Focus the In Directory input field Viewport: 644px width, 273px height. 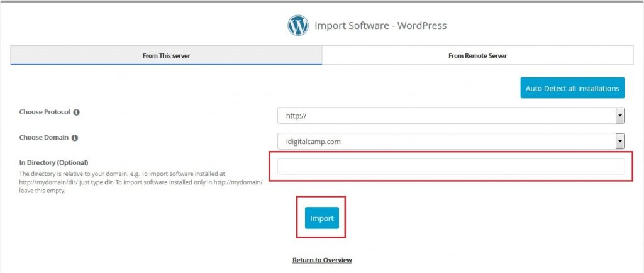(451, 166)
